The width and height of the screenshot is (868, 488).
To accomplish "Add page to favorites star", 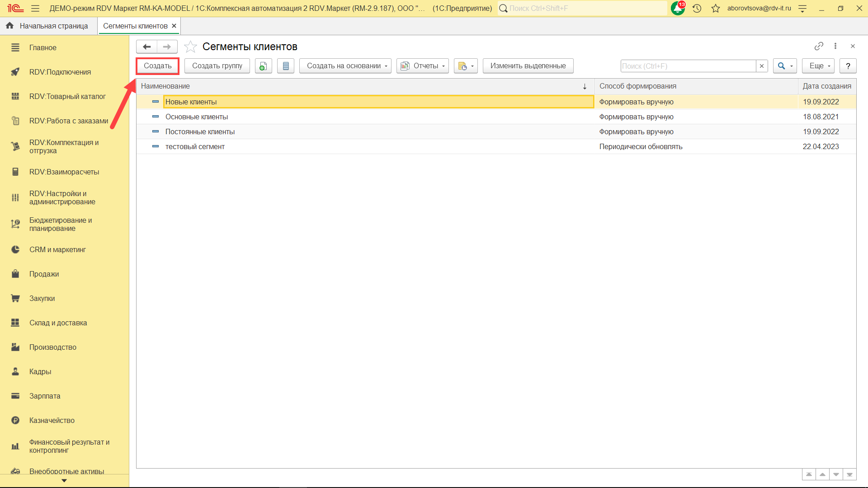I will tap(190, 47).
